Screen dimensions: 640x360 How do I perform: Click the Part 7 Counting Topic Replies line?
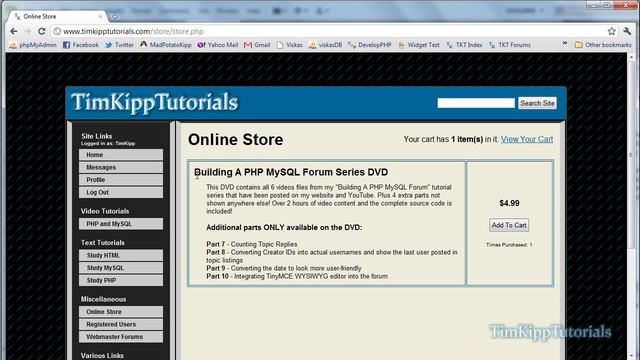[252, 244]
